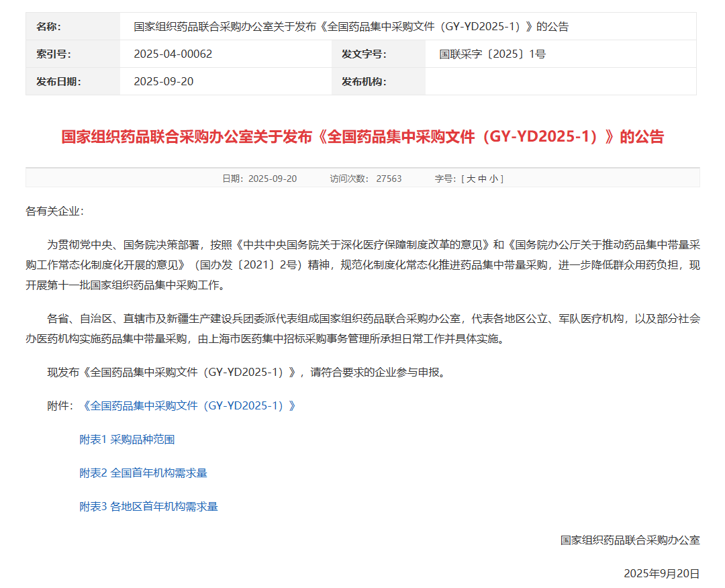Set font size to 小 (small)
725x588 pixels.
click(493, 179)
